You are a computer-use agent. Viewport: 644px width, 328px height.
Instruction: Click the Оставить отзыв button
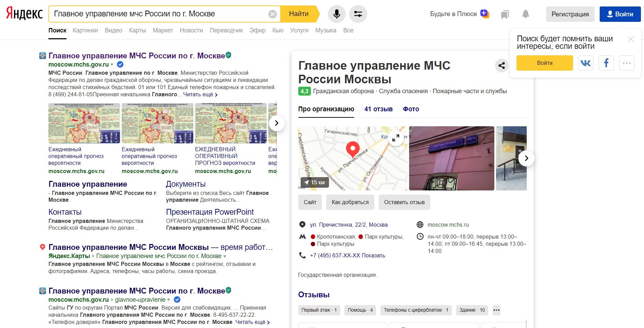(x=404, y=202)
